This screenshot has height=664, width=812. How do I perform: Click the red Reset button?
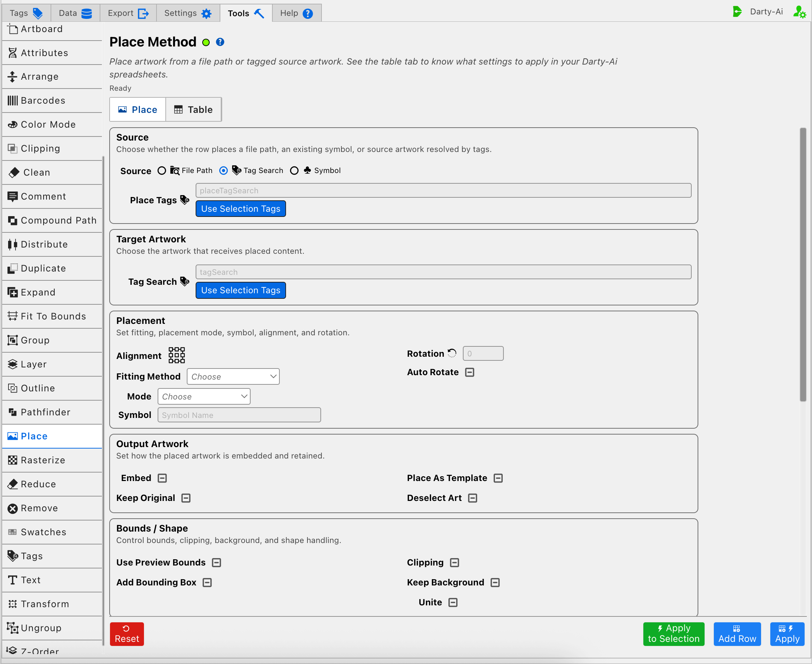point(127,634)
